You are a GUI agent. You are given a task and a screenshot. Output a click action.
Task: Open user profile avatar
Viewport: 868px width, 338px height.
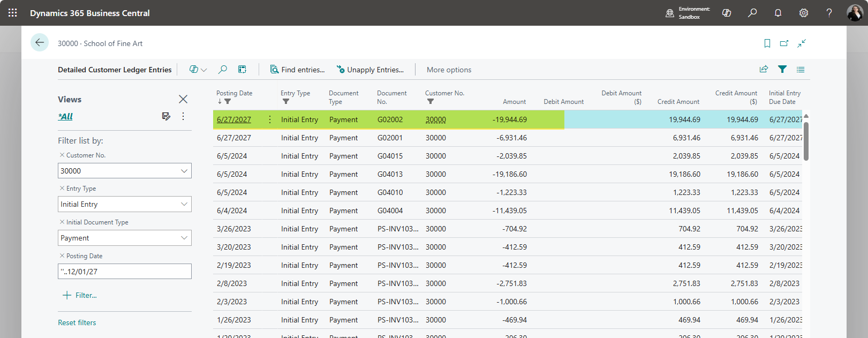[x=855, y=13]
